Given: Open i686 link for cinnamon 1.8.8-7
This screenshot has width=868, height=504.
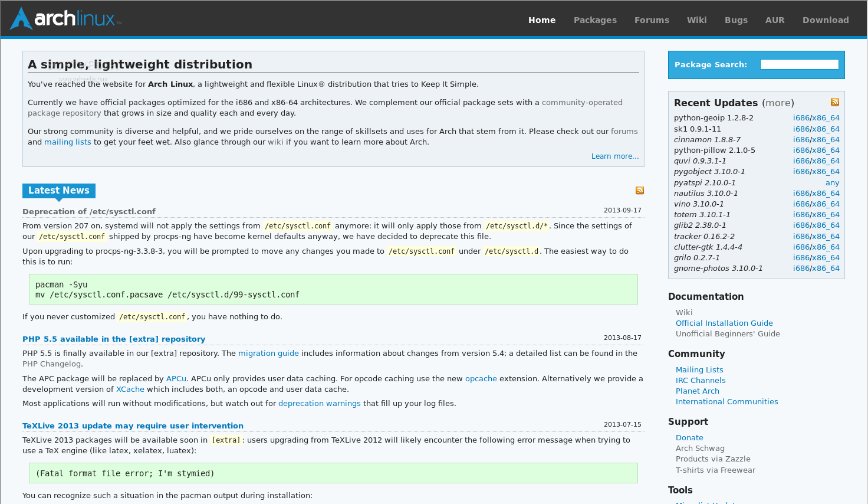Looking at the screenshot, I should [x=801, y=140].
